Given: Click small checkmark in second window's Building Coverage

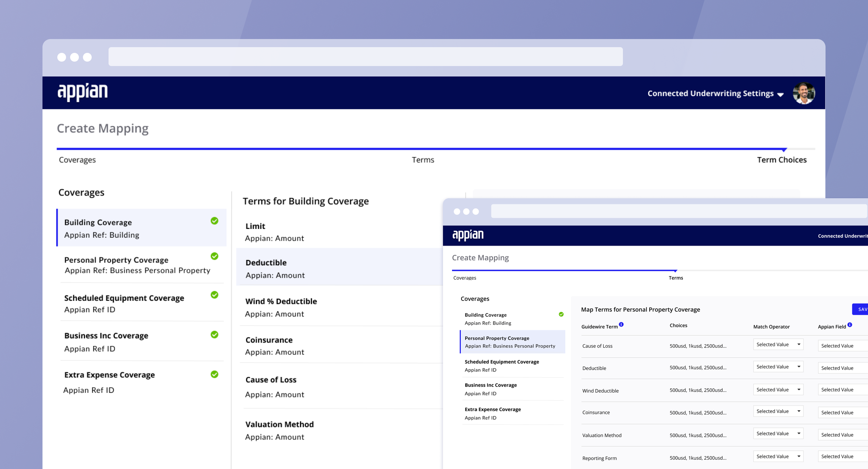Looking at the screenshot, I should pyautogui.click(x=561, y=314).
